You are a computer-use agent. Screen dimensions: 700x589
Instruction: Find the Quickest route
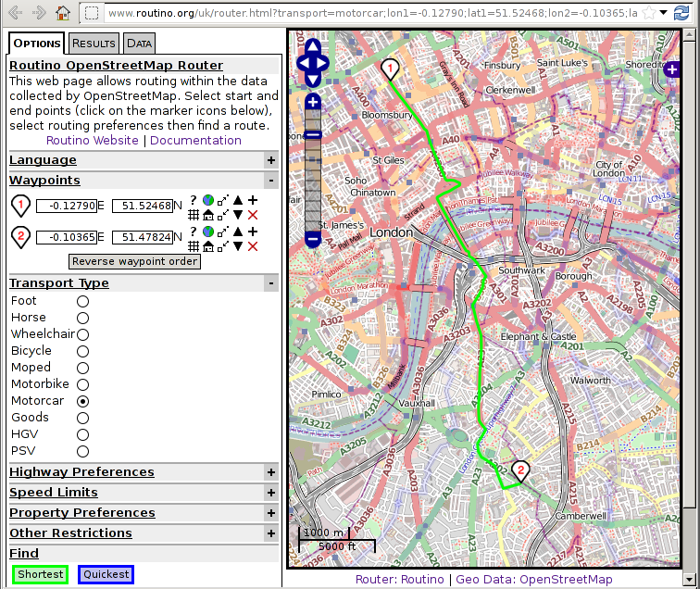(106, 574)
